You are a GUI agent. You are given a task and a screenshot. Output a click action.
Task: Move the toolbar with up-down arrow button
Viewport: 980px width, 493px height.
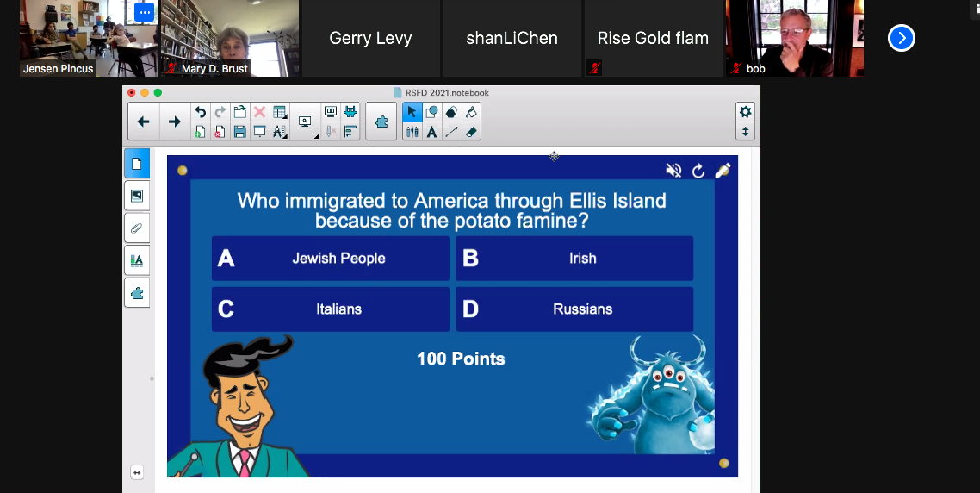pos(745,131)
